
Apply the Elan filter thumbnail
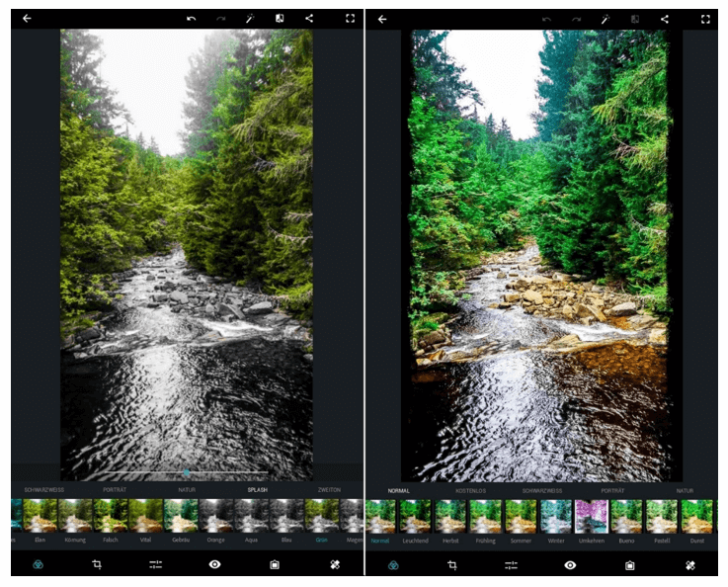40,516
